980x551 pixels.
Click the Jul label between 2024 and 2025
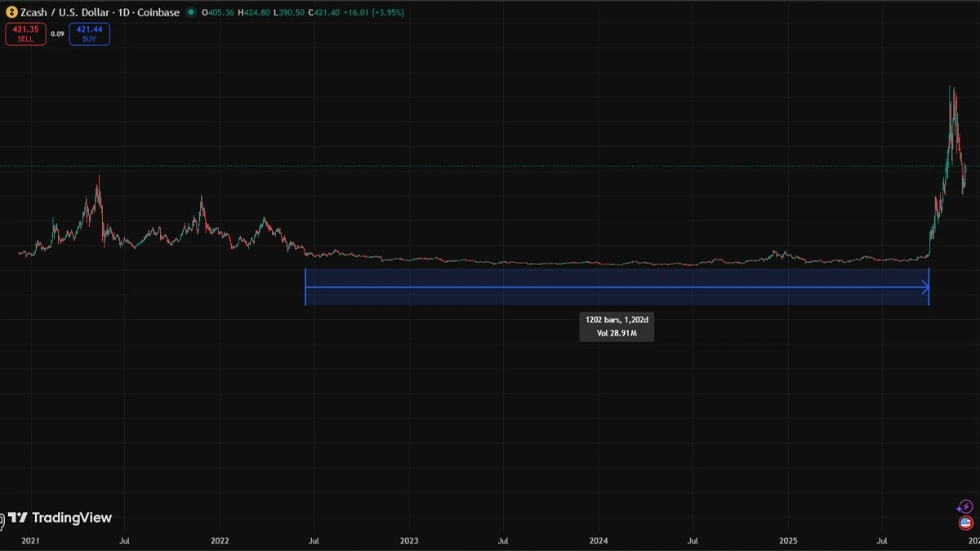(693, 540)
